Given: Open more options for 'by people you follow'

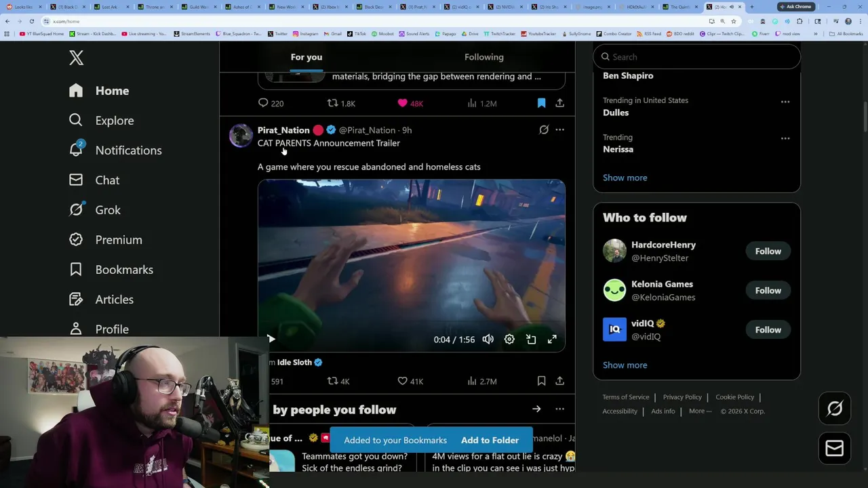Looking at the screenshot, I should point(559,409).
